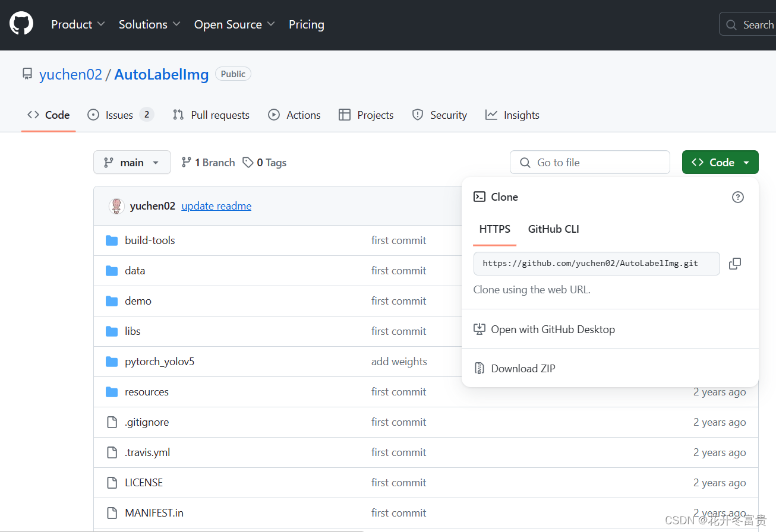Click the data folder icon
The height and width of the screenshot is (532, 776).
tap(112, 271)
